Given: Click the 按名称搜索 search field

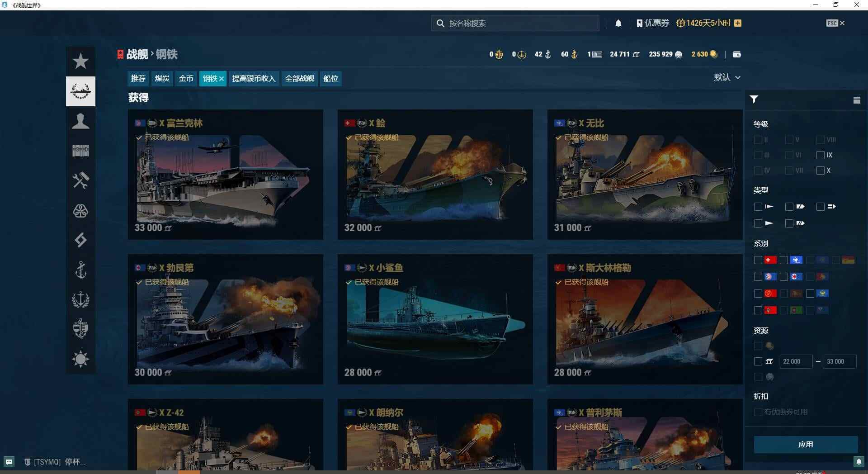Looking at the screenshot, I should tap(514, 23).
